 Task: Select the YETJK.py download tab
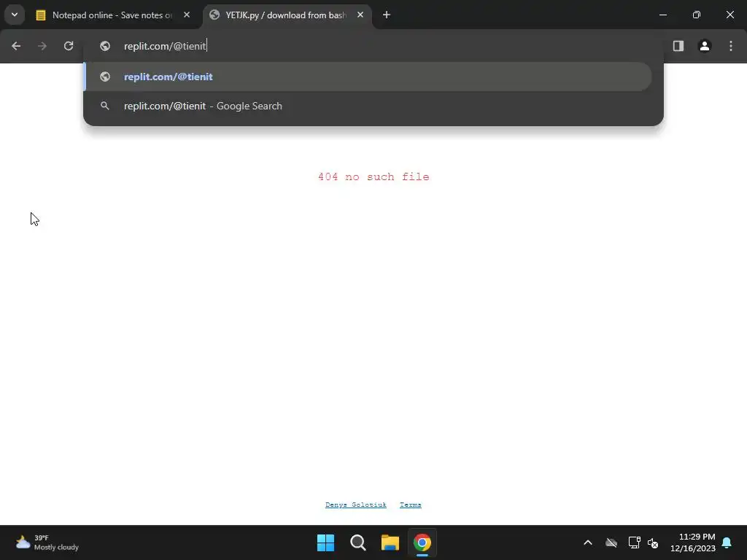[286, 15]
